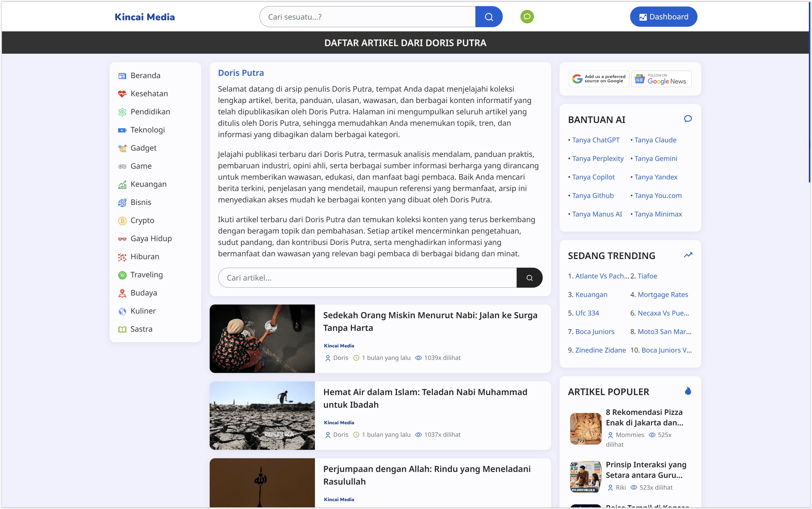Open article 'Perjumpaan dengan Allah'
The image size is (812, 509).
tap(427, 475)
